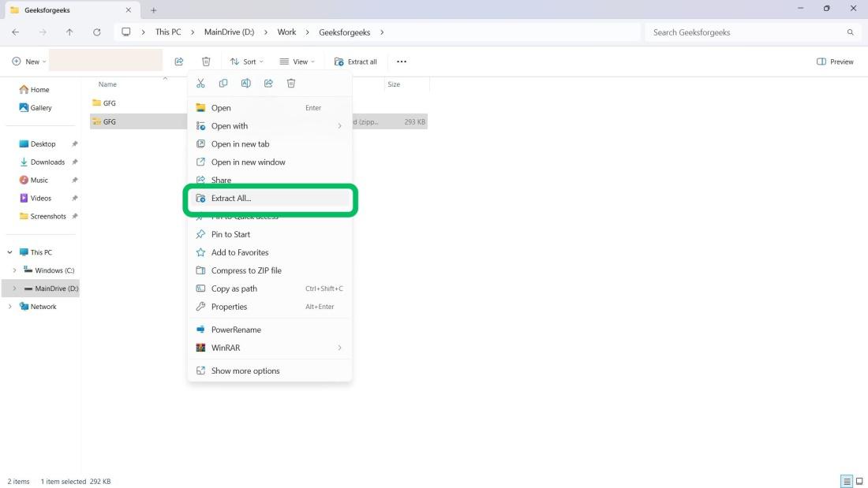Screen dimensions: 868x488
Task: Select Pin to Start
Action: click(x=270, y=234)
